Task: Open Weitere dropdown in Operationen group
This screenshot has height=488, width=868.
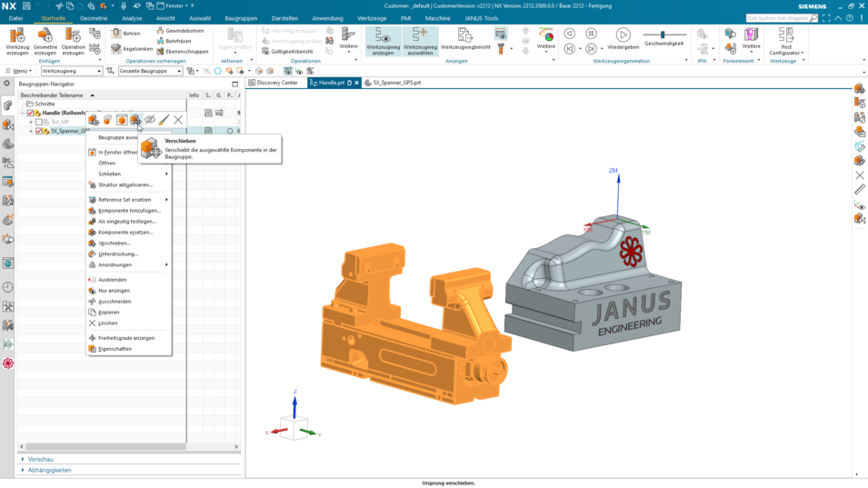Action: [x=348, y=40]
